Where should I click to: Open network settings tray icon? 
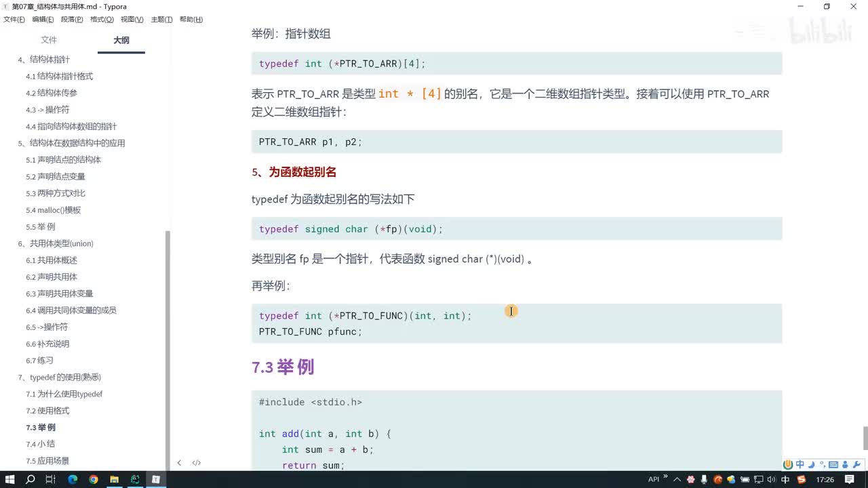click(x=758, y=479)
